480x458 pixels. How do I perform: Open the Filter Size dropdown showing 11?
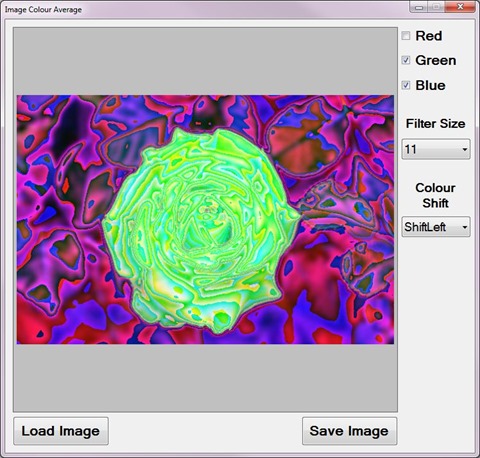click(x=436, y=149)
